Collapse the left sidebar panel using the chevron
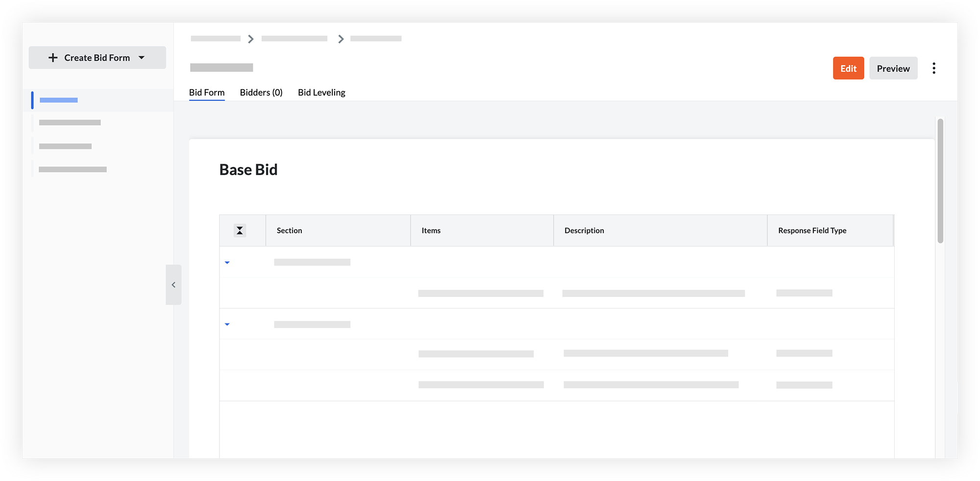Image resolution: width=980 pixels, height=481 pixels. pos(173,284)
